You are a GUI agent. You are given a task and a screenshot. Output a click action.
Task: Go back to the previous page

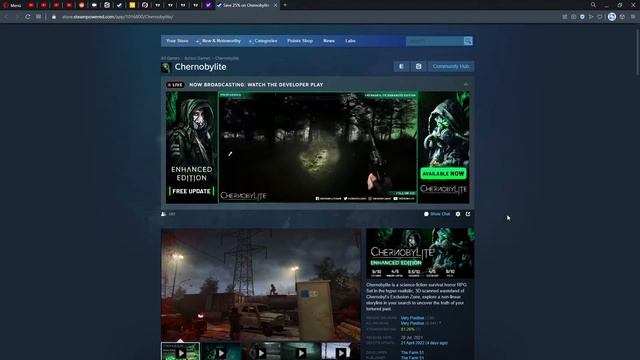click(6, 17)
